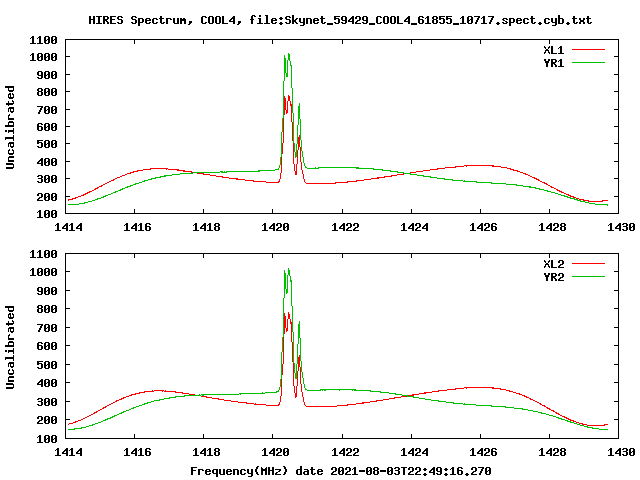The height and width of the screenshot is (480, 640).
Task: Click the red XL2 legend line sample
Action: (x=588, y=264)
